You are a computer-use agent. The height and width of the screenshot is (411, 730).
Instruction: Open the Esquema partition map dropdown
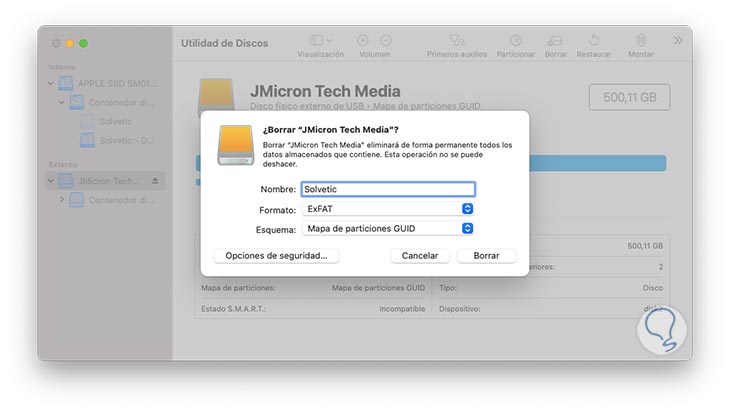388,228
